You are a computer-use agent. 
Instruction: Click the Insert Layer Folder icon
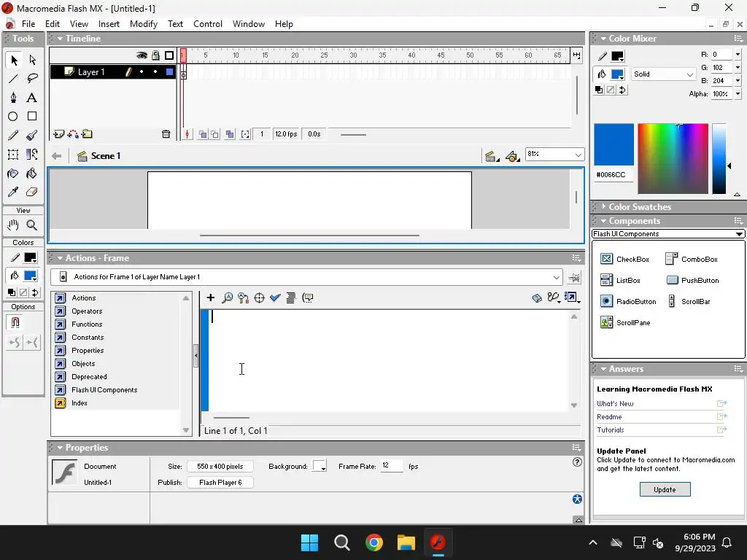pos(88,134)
